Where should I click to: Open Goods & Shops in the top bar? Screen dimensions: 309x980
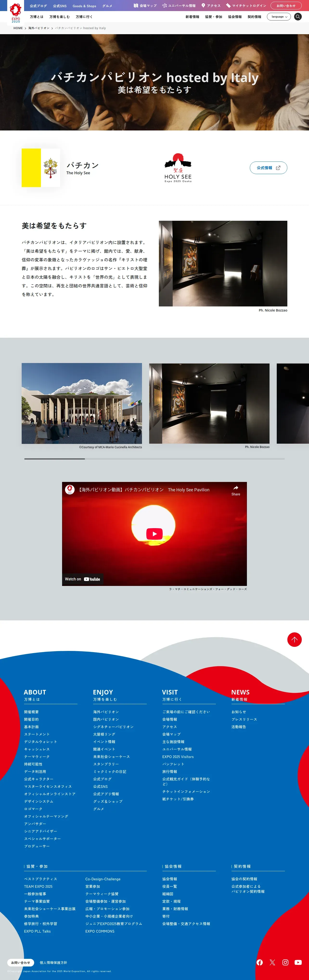84,6
